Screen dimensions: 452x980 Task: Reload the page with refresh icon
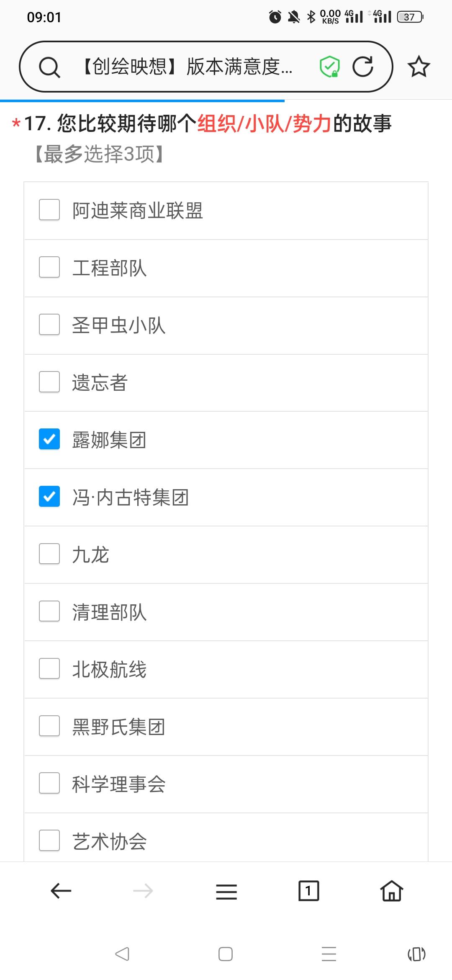click(363, 67)
